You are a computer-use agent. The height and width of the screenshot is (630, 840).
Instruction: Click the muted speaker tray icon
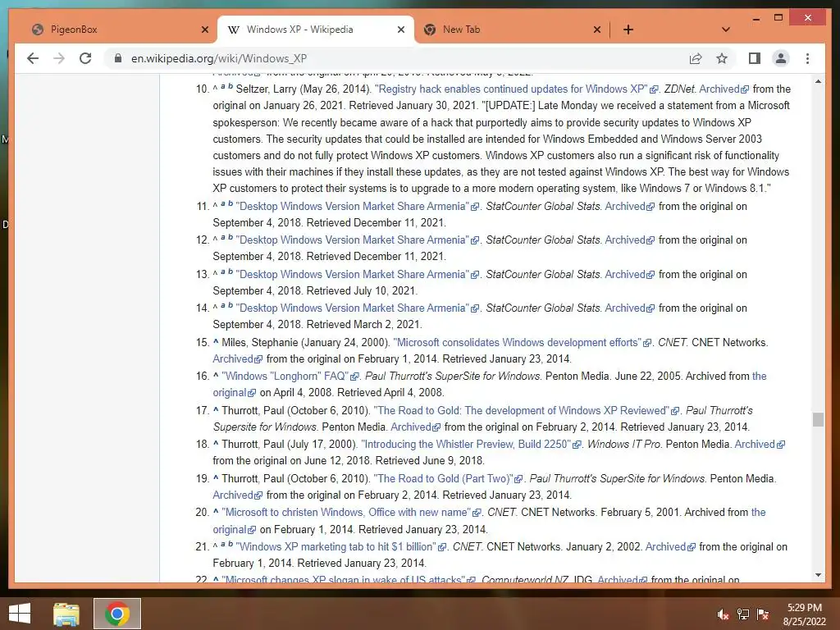723,614
